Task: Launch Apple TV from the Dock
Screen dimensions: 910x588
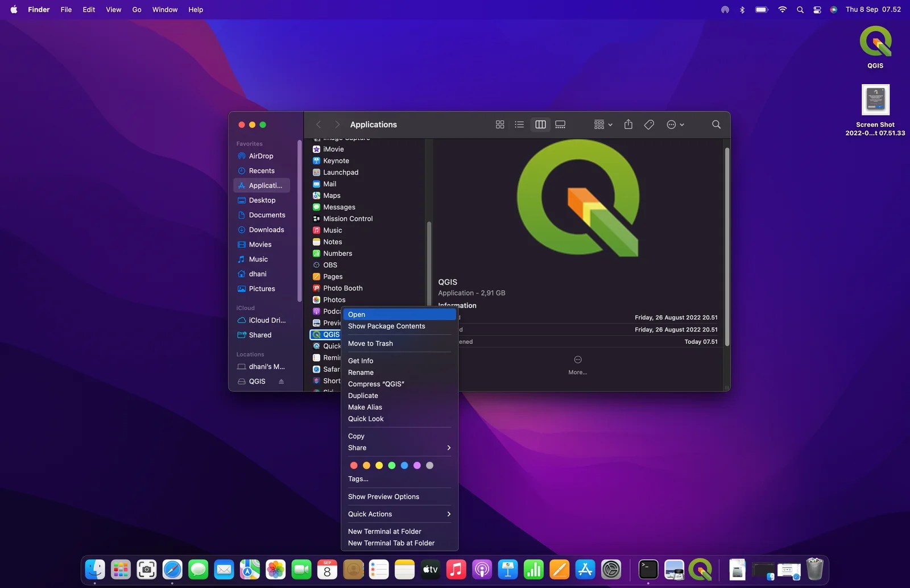Action: pyautogui.click(x=431, y=569)
